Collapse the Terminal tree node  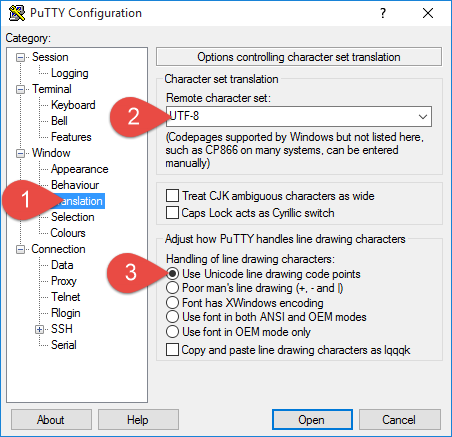[x=20, y=89]
